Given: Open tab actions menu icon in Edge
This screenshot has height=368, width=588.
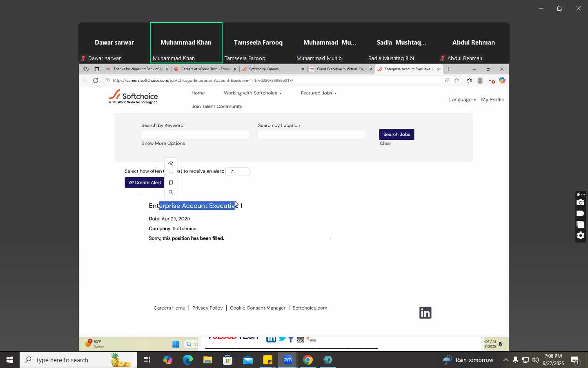Looking at the screenshot, I should [x=97, y=69].
